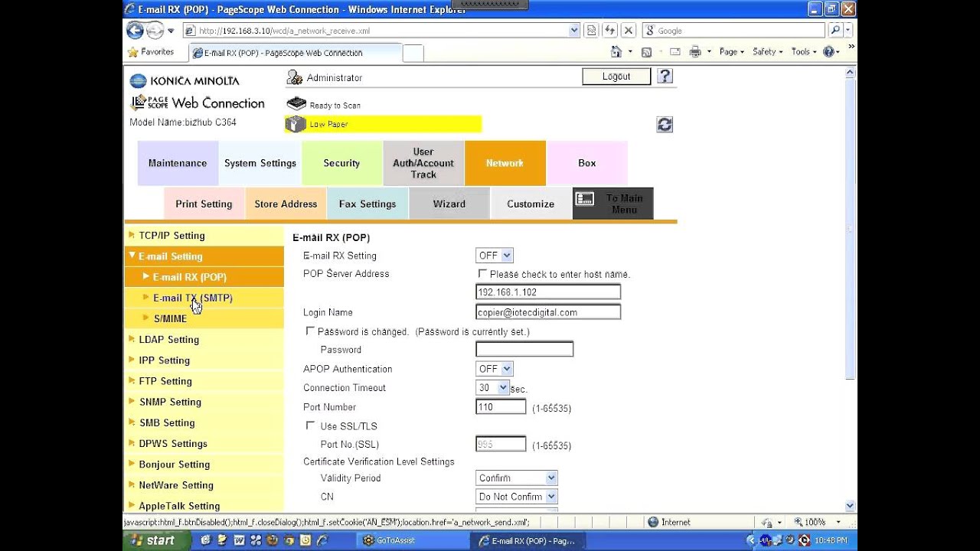980x551 pixels.
Task: Open the address bar URL history dropdown
Action: coord(574,31)
